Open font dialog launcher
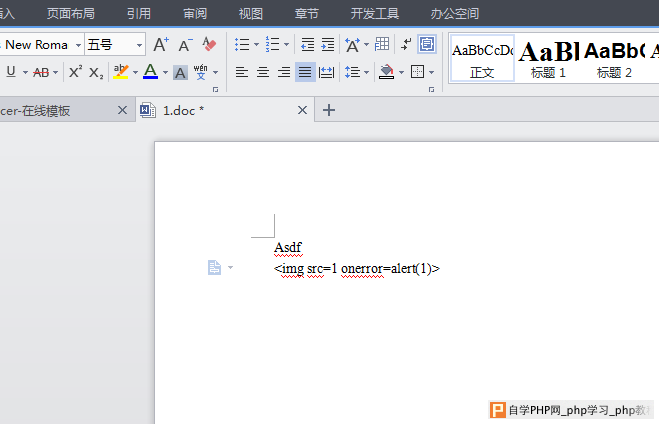Image resolution: width=659 pixels, height=424 pixels. pyautogui.click(x=216, y=90)
